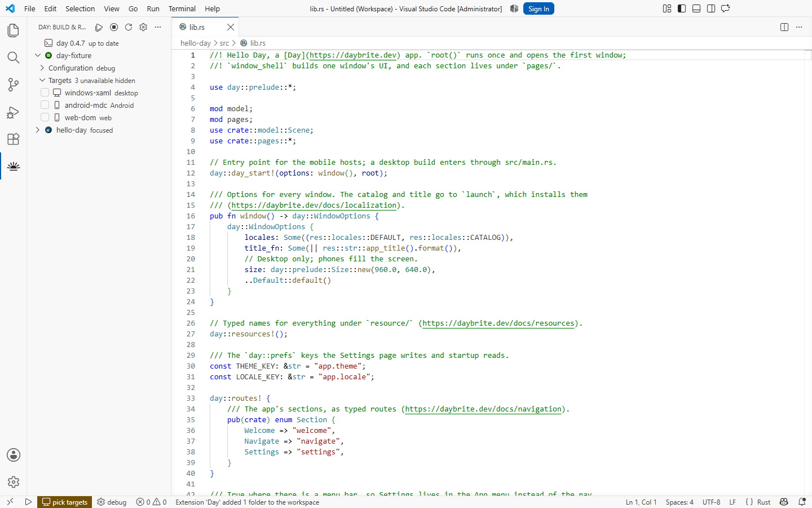The width and height of the screenshot is (812, 508).
Task: Click the remote window icon in status bar
Action: point(10,502)
